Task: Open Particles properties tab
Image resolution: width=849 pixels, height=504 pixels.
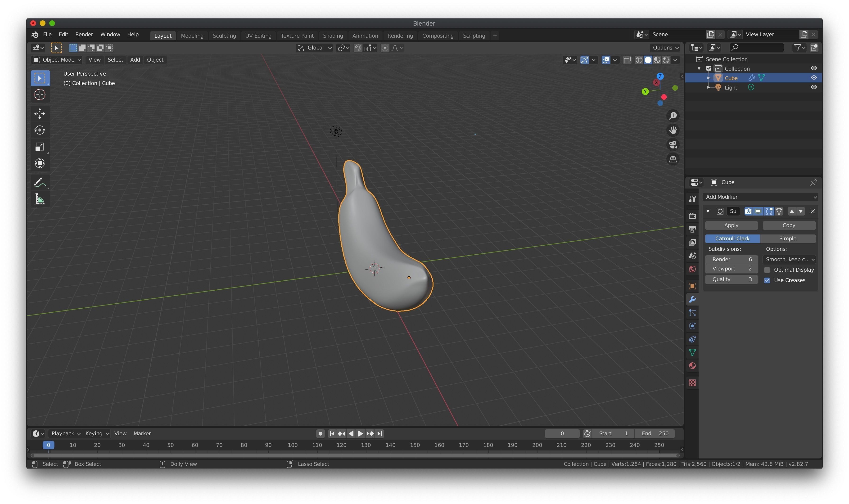Action: (x=692, y=313)
